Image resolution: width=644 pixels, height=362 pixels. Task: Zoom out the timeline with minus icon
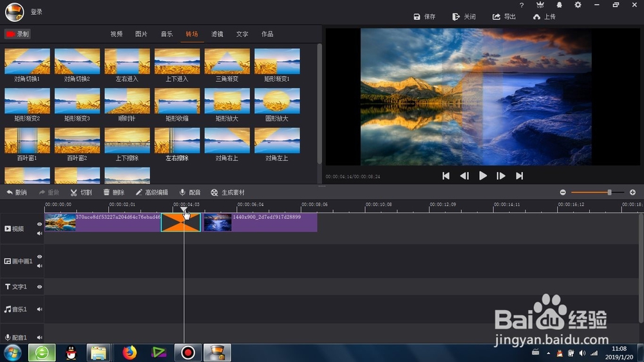(x=563, y=193)
